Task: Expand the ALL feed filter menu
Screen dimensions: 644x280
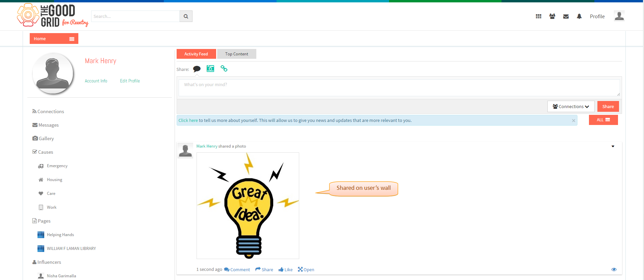Action: click(x=603, y=120)
